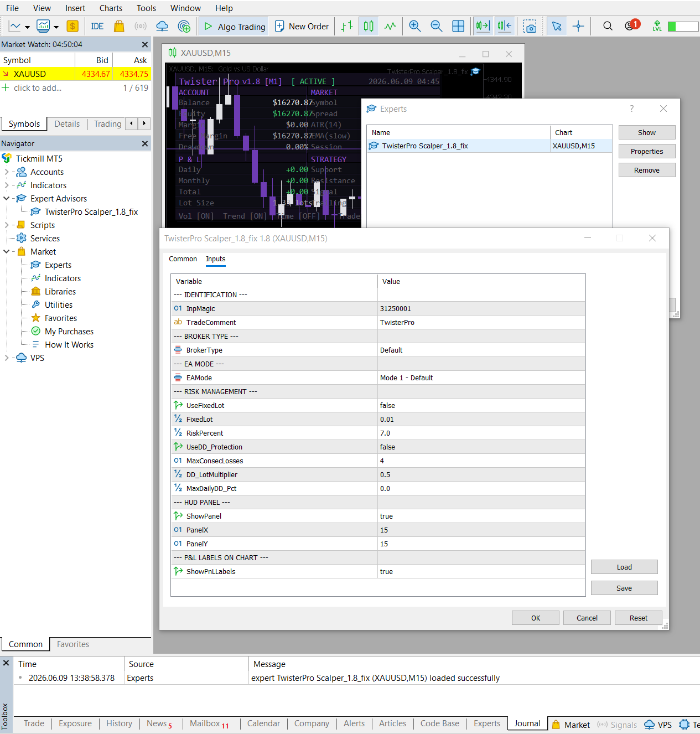Open the VPS cloud toolbar icon

[162, 26]
